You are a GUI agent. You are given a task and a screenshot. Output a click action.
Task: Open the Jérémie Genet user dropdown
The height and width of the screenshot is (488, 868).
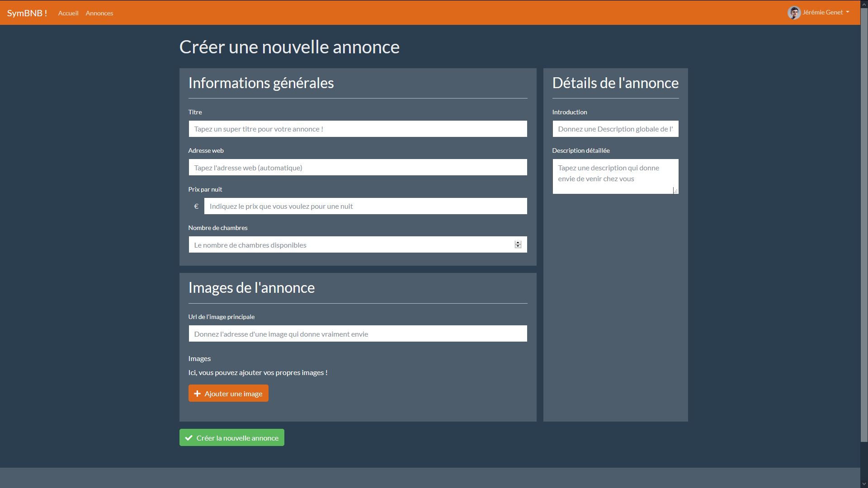point(826,13)
